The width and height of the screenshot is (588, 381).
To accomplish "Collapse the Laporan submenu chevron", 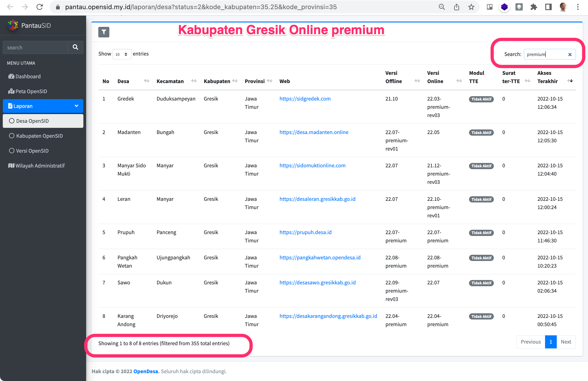I will 76,106.
